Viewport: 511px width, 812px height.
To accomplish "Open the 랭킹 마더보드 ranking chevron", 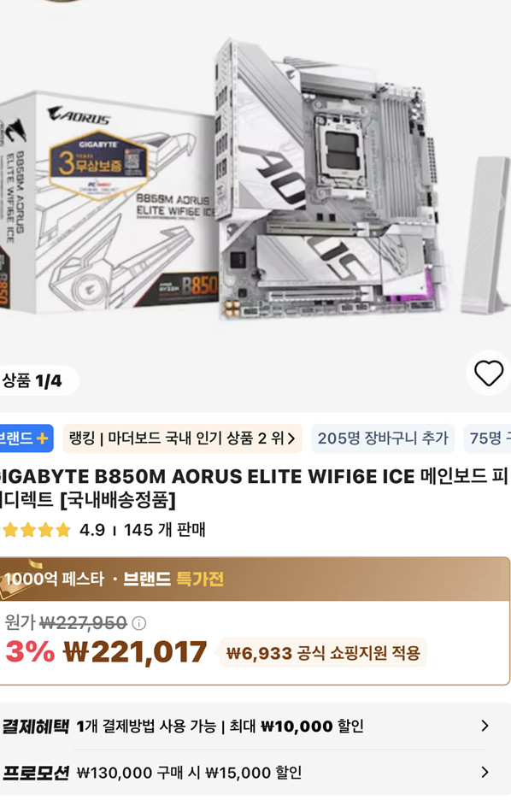I will pos(291,438).
